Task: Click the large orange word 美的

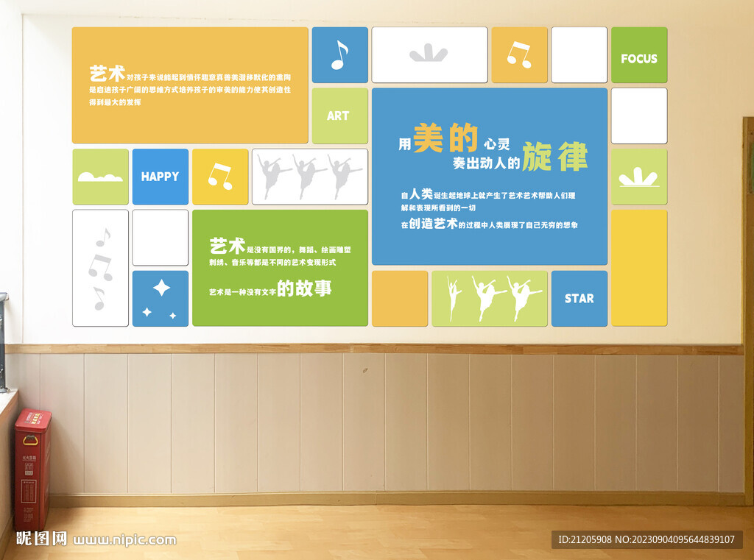Action: (445, 138)
